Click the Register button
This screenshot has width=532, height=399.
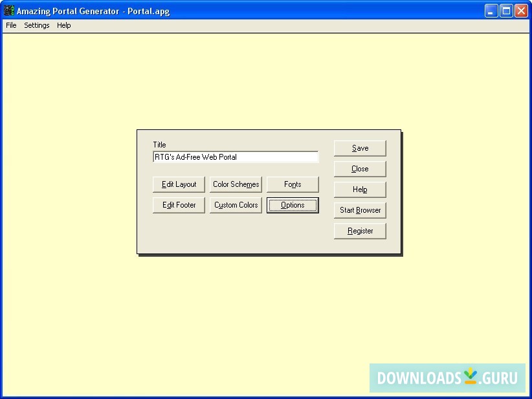pos(360,231)
